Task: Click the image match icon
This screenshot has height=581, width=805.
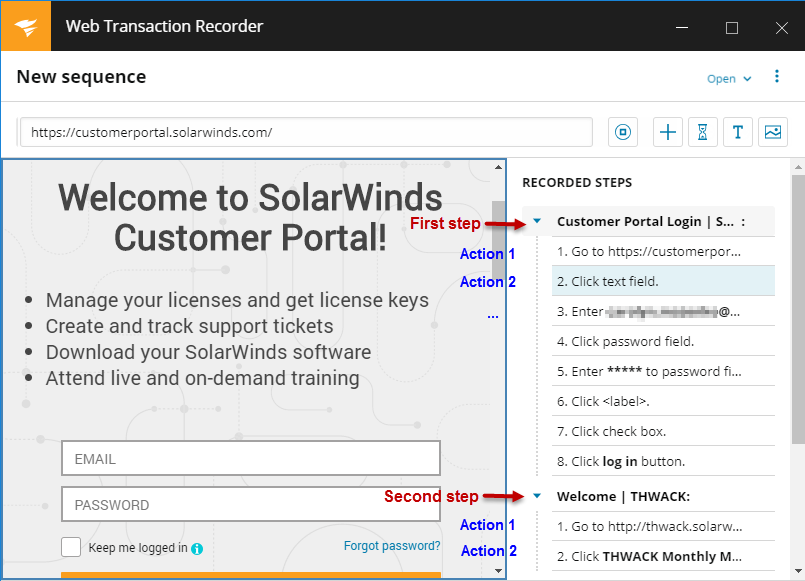Action: click(772, 132)
